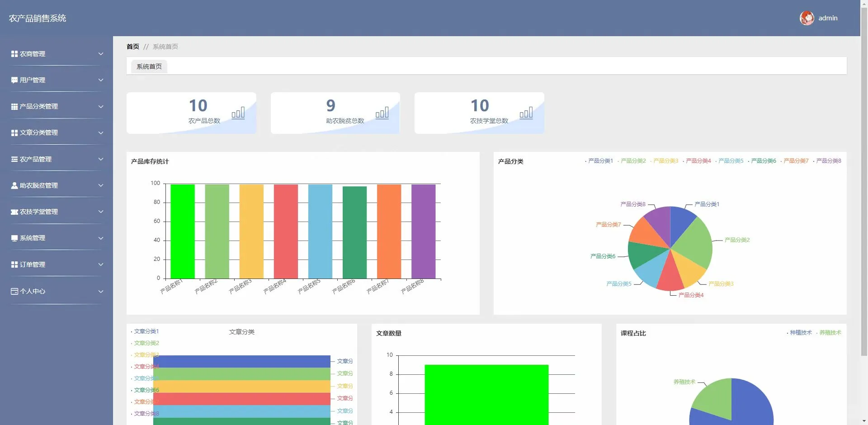868x425 pixels.
Task: Click the admin username at top right
Action: tap(829, 18)
